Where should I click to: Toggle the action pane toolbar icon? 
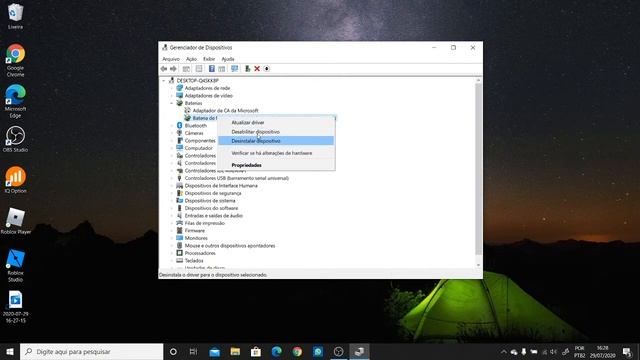click(222, 69)
